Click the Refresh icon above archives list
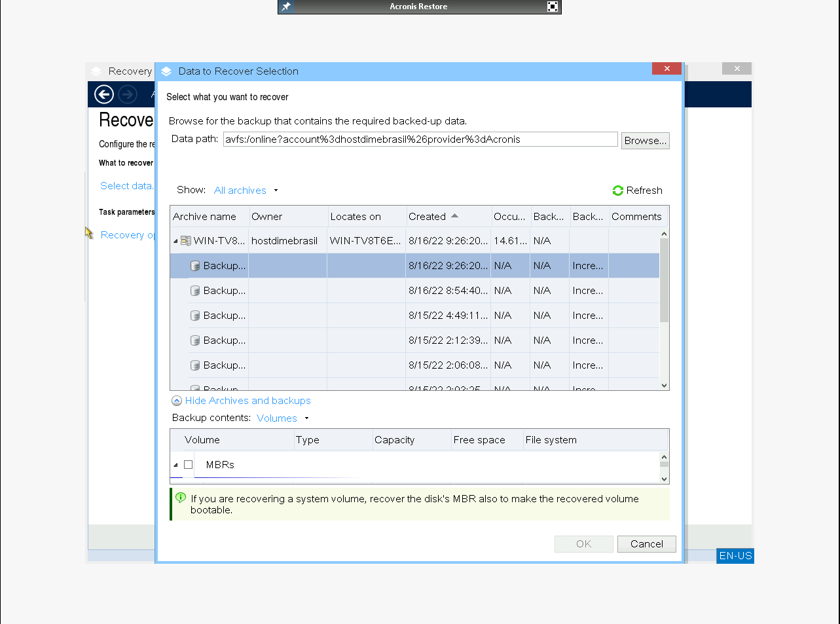 click(618, 191)
